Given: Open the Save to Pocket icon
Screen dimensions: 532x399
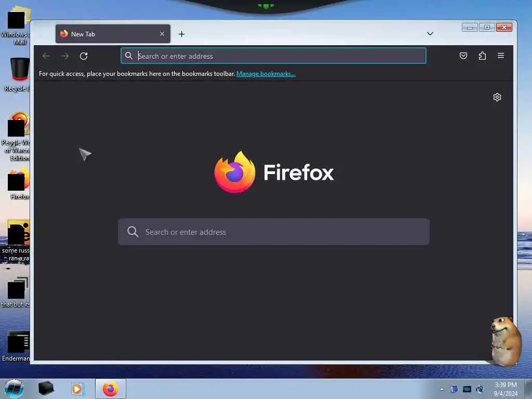Looking at the screenshot, I should [463, 56].
